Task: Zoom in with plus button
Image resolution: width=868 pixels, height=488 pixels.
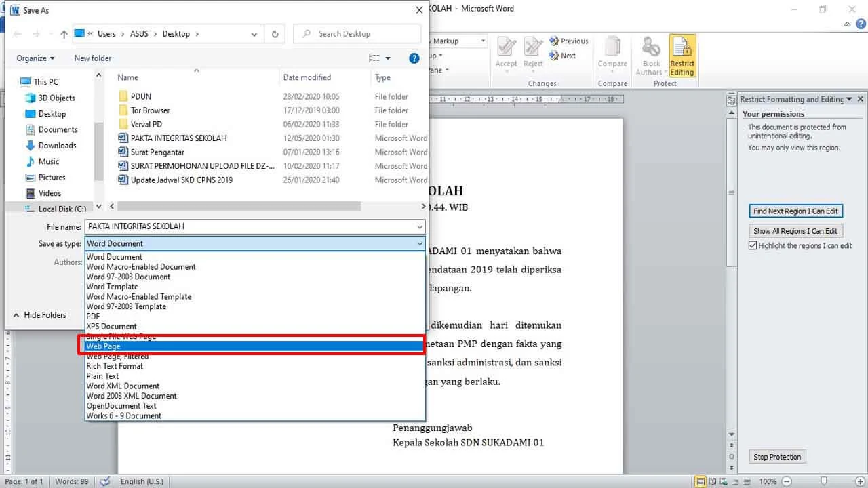Action: coord(861,481)
